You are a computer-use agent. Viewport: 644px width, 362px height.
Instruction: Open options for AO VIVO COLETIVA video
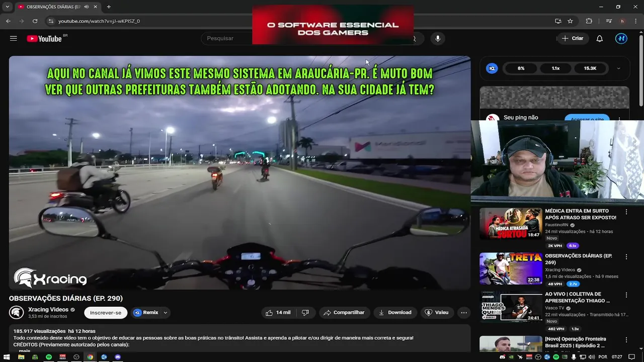click(x=626, y=295)
